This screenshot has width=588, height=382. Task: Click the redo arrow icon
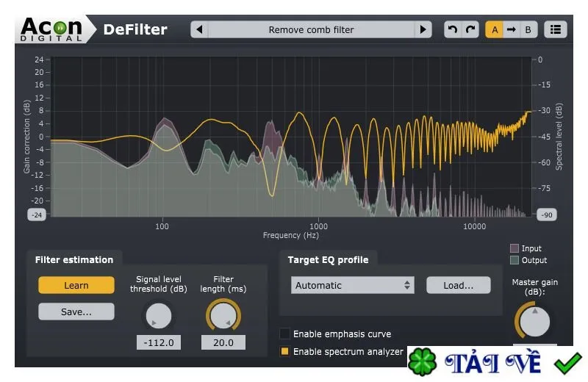(470, 29)
